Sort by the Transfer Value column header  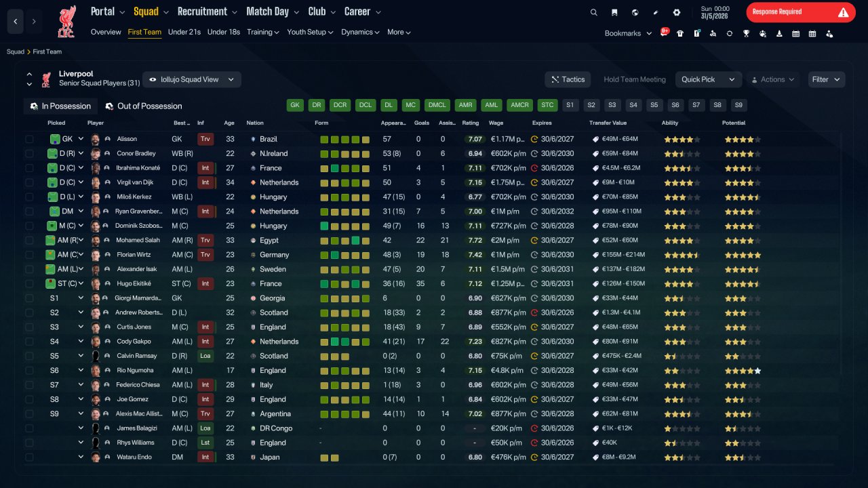(608, 123)
